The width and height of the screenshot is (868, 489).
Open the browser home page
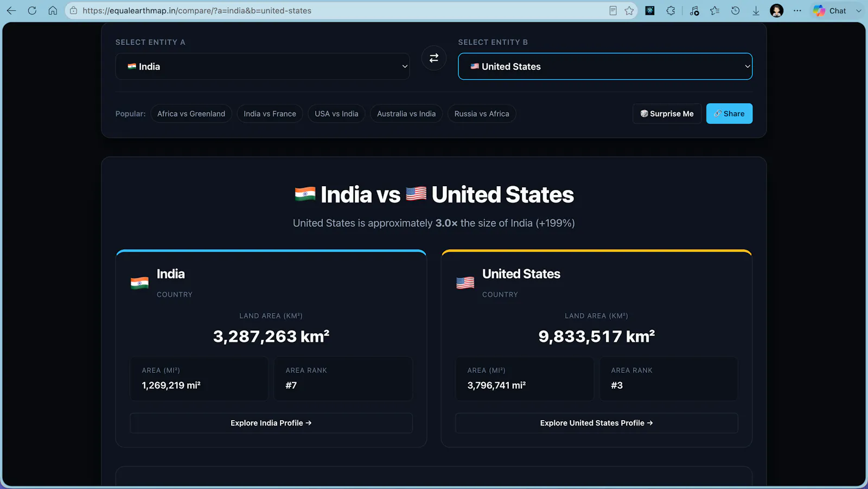click(x=53, y=11)
